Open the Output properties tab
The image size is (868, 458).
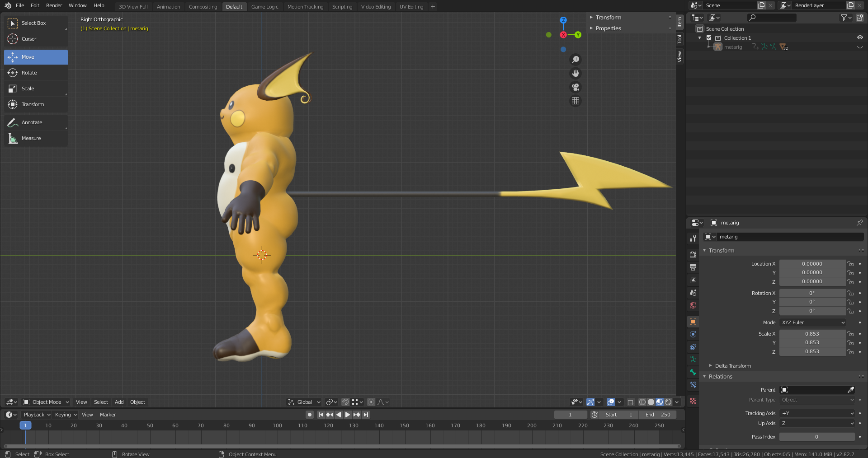(693, 267)
